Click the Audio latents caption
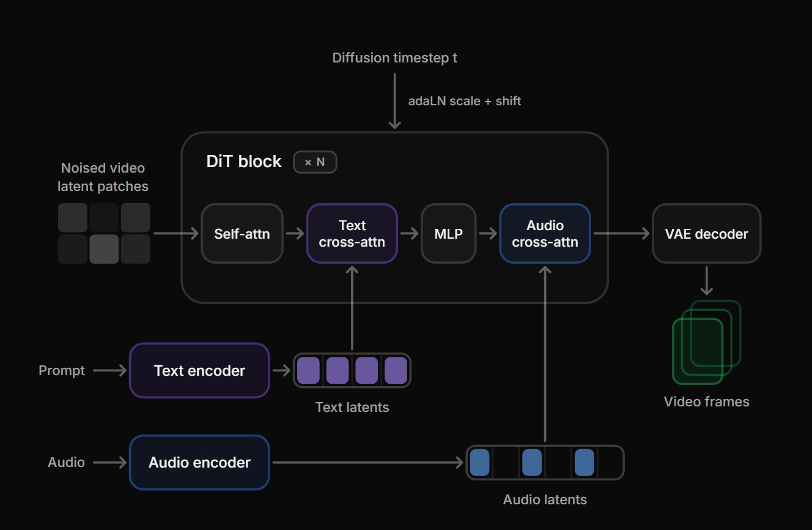 tap(545, 499)
